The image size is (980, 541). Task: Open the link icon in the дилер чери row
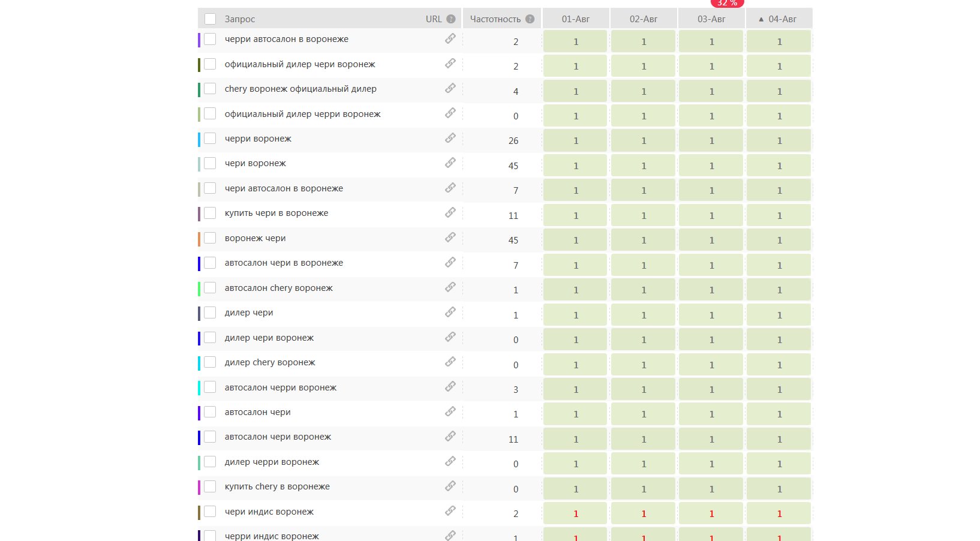coord(450,312)
